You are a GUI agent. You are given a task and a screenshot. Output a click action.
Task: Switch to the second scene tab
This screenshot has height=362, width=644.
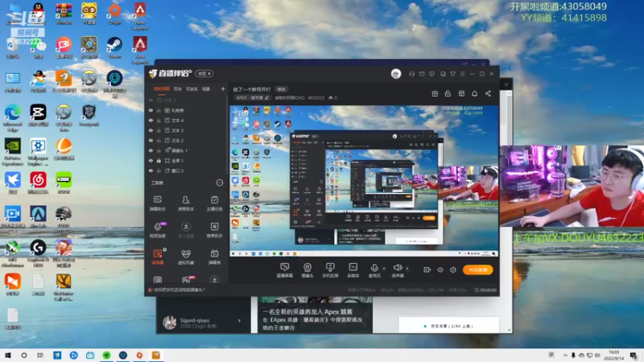177,88
